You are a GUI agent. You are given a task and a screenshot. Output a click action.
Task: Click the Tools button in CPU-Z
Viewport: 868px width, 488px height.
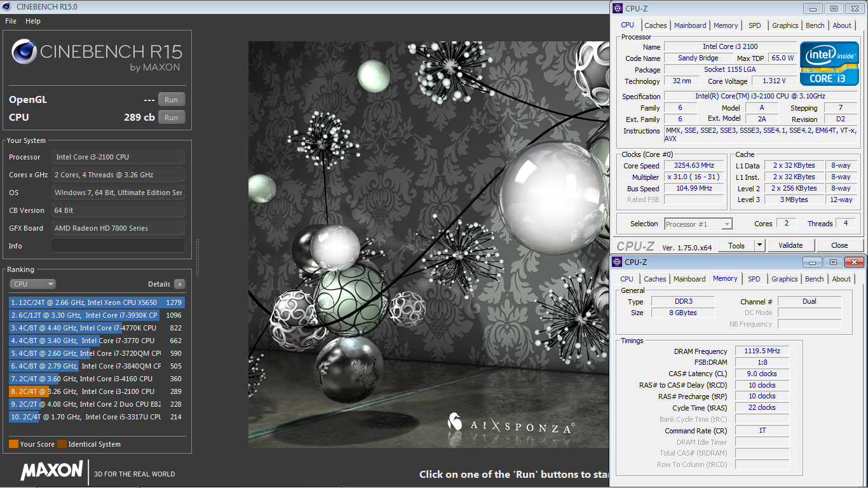coord(736,245)
